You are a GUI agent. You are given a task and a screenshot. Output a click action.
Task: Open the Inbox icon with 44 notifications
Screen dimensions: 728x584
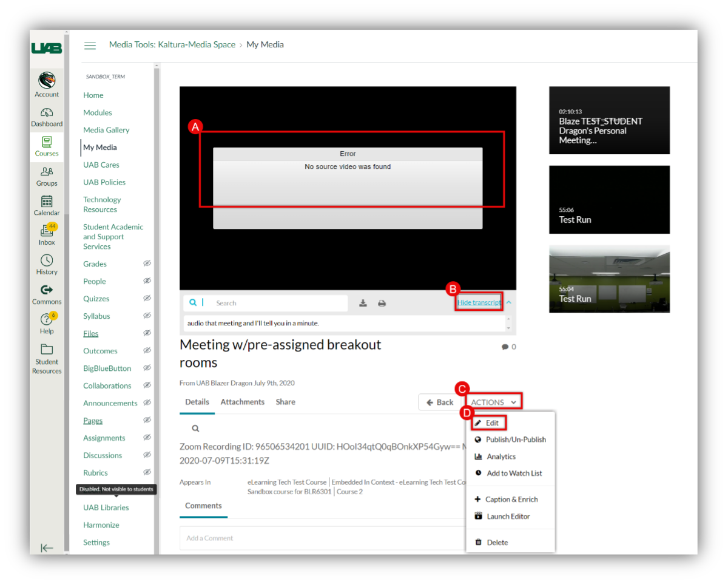(47, 232)
